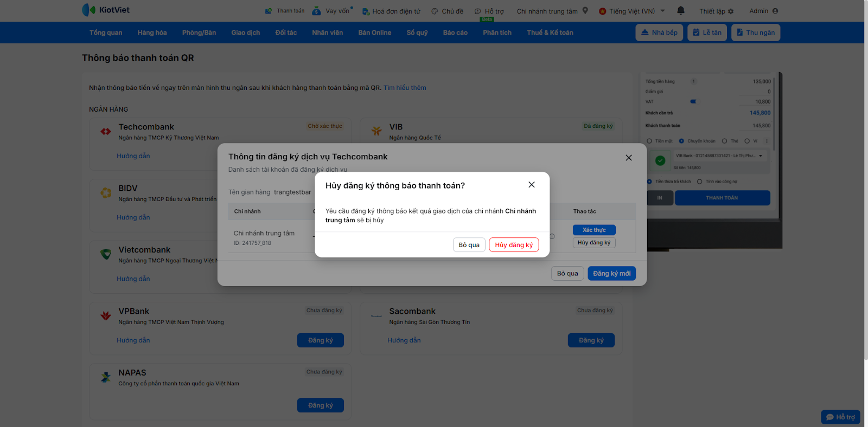This screenshot has height=427, width=868.
Task: Click Bỏ qua beside Đăng ký mới
Action: pos(567,274)
